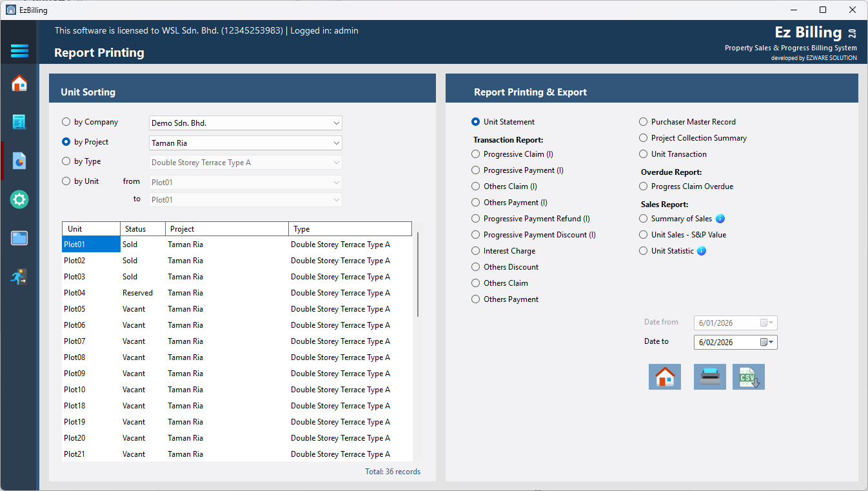The width and height of the screenshot is (868, 491).
Task: Select Plot10 in the unit list
Action: click(x=92, y=390)
